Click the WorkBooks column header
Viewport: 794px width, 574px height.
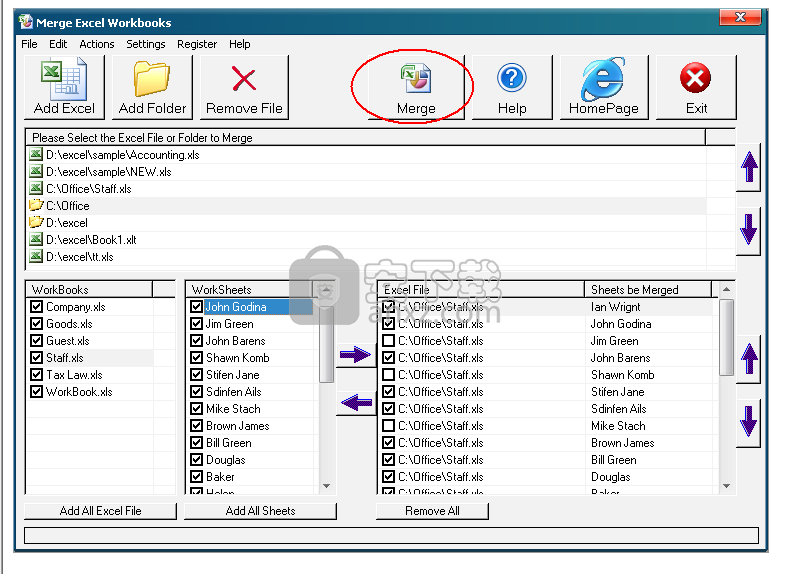point(89,290)
